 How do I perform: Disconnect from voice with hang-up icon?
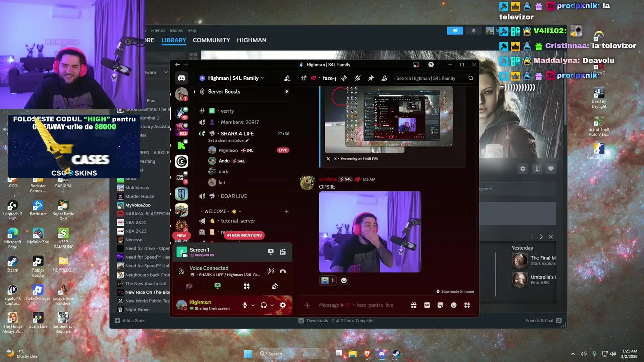(283, 271)
